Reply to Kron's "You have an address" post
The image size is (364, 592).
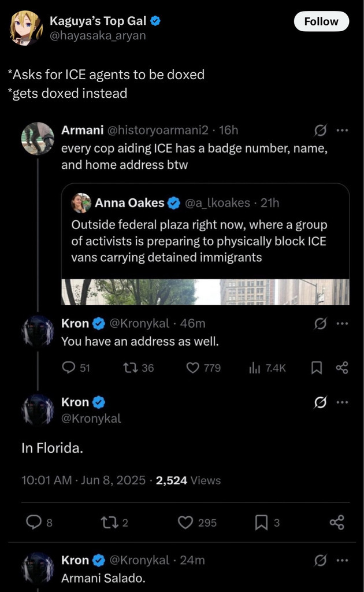click(x=69, y=367)
